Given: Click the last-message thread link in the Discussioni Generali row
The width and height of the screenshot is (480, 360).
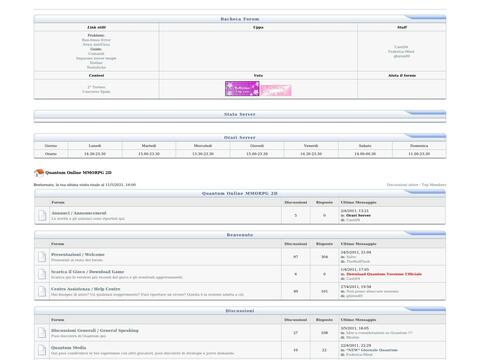Looking at the screenshot, I should tap(379, 333).
